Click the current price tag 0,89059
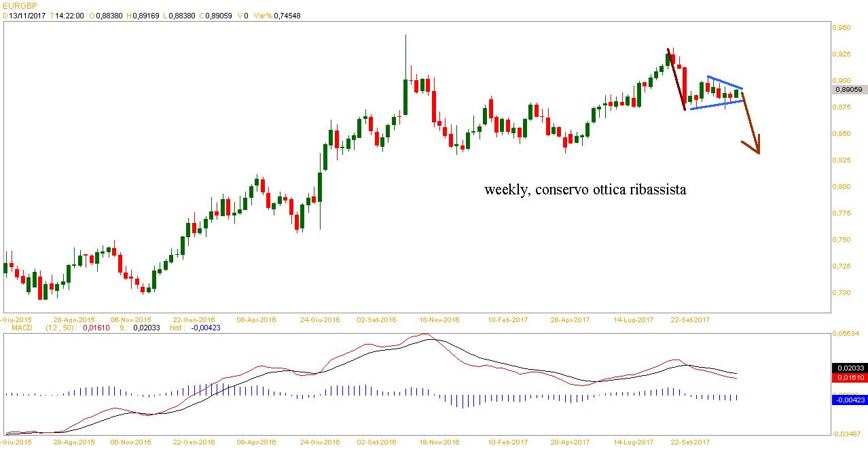This screenshot has width=868, height=454. coord(848,89)
